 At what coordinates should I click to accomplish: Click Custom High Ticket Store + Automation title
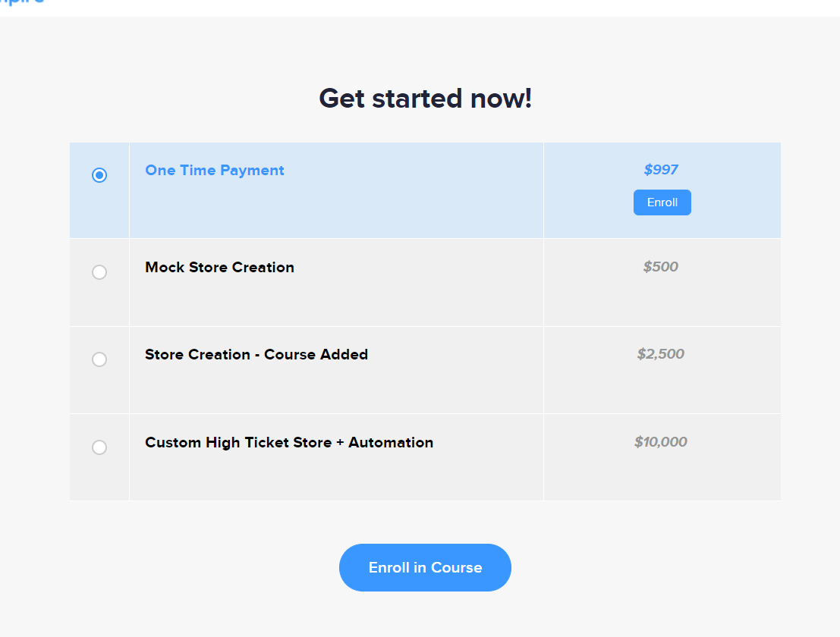point(289,442)
